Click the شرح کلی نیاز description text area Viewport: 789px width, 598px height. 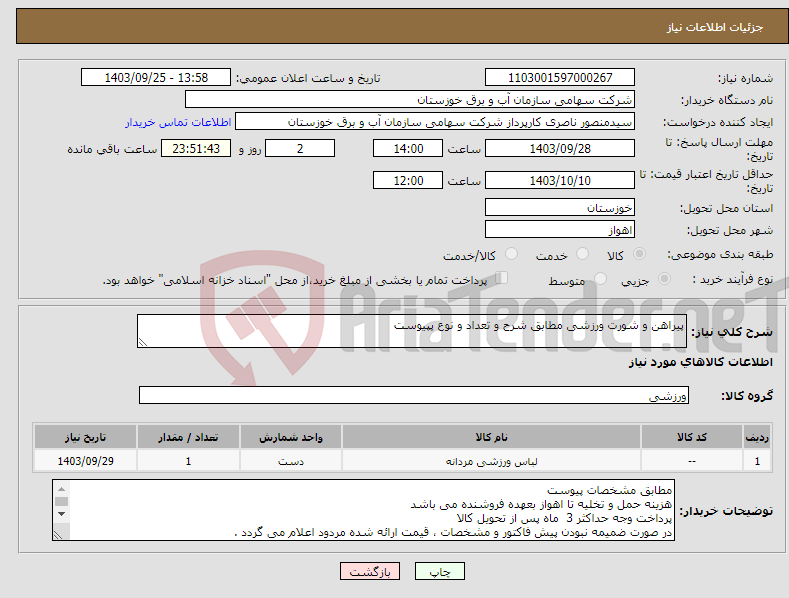(x=412, y=331)
